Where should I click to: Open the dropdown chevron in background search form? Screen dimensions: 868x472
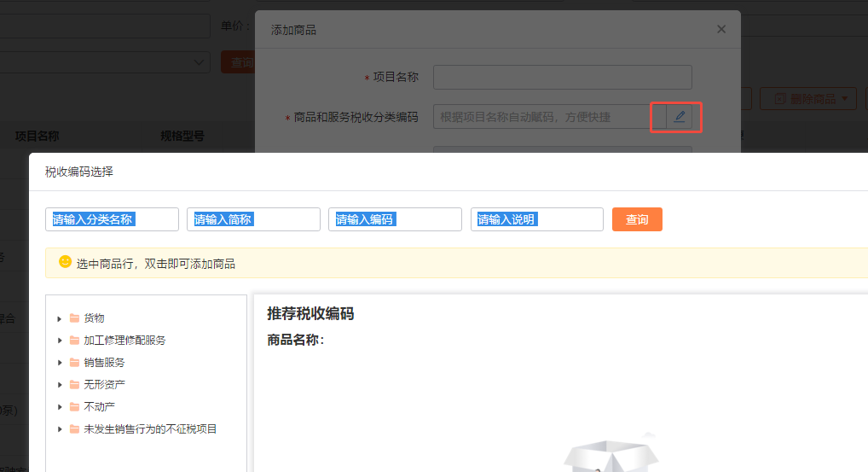[198, 62]
